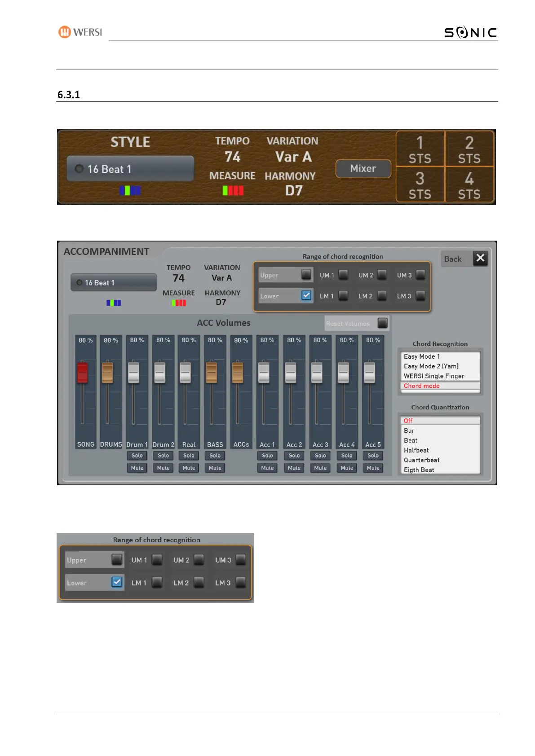Mute the Acc 1 channel
Screen dimensions: 535x756
267,468
